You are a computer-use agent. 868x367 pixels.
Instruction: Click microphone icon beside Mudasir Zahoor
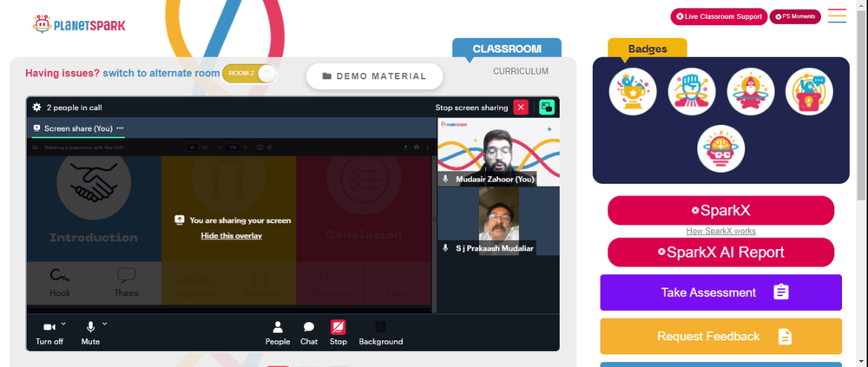[445, 179]
